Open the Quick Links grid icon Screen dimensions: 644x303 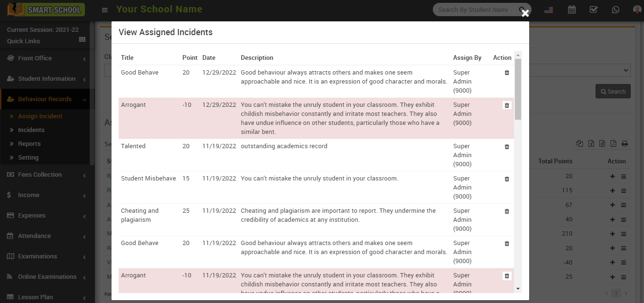coord(82,40)
